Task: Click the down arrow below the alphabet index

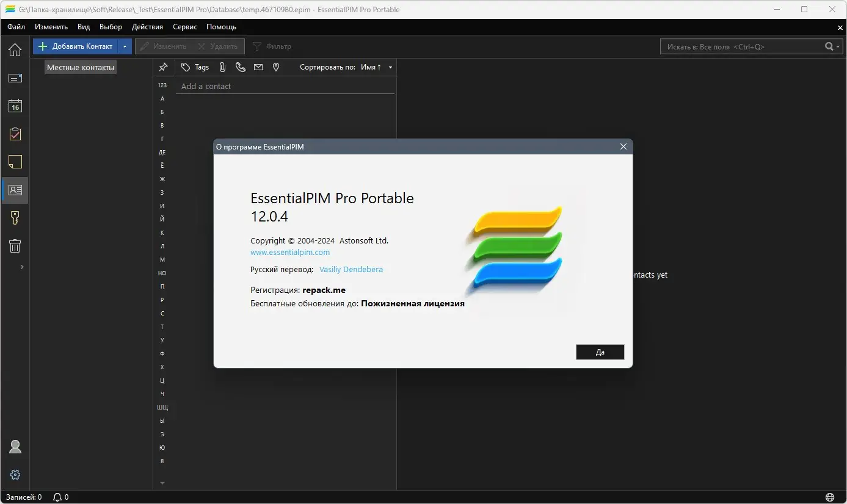Action: point(162,483)
